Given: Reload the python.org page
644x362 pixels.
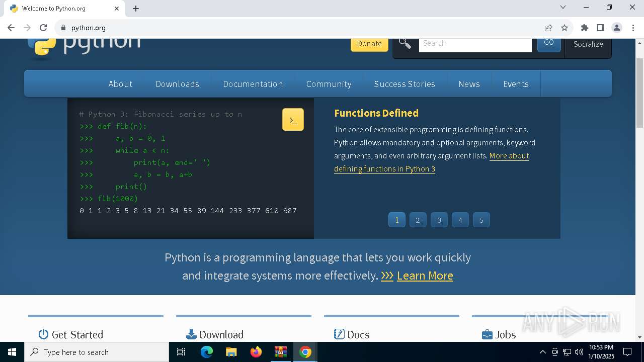Looking at the screenshot, I should click(43, 28).
